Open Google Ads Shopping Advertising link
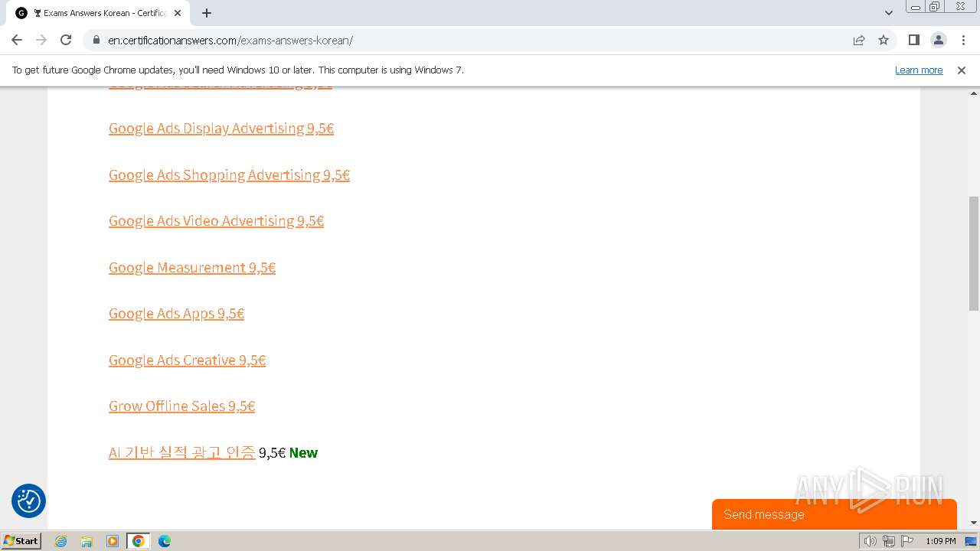The height and width of the screenshot is (551, 980). (x=229, y=175)
